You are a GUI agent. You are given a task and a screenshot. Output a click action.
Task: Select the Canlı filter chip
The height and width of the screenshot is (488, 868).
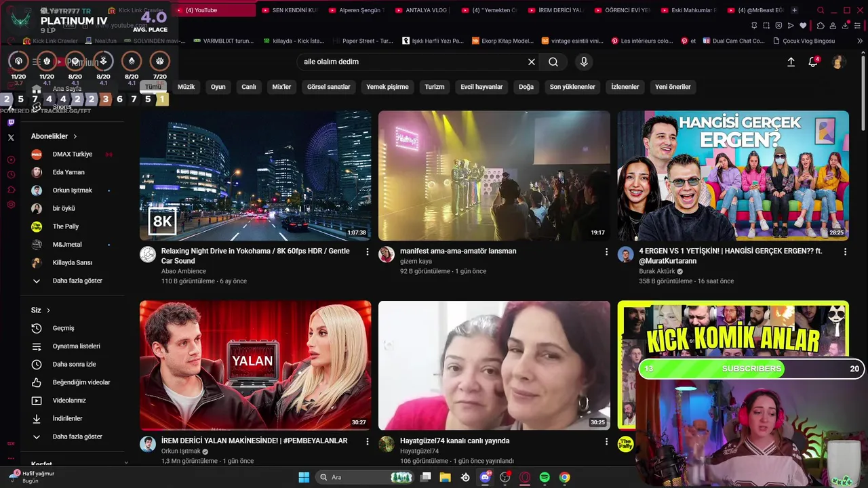point(249,87)
